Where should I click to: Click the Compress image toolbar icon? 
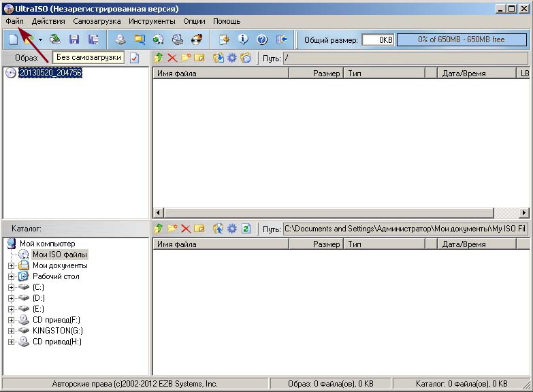click(140, 39)
